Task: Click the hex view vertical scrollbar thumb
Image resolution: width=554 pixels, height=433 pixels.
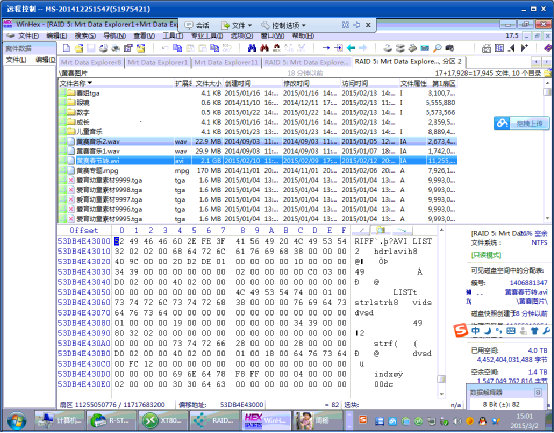Action: click(441, 379)
